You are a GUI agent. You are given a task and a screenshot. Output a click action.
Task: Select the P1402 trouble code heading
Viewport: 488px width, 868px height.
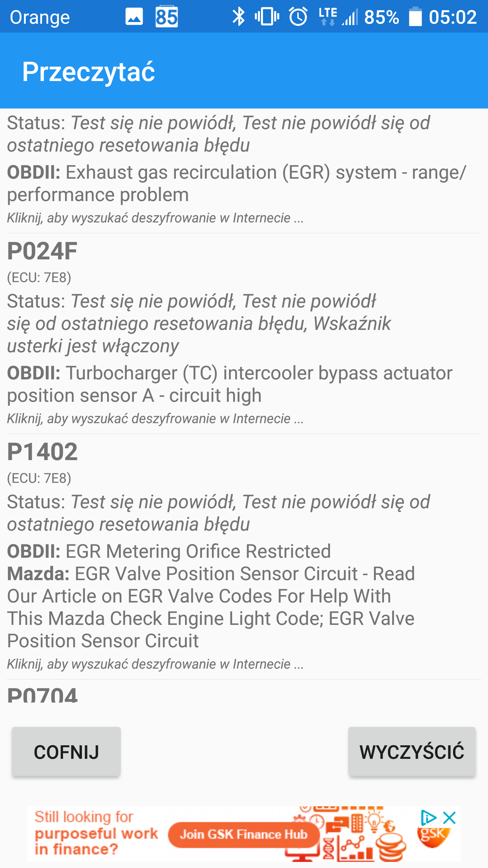(42, 452)
